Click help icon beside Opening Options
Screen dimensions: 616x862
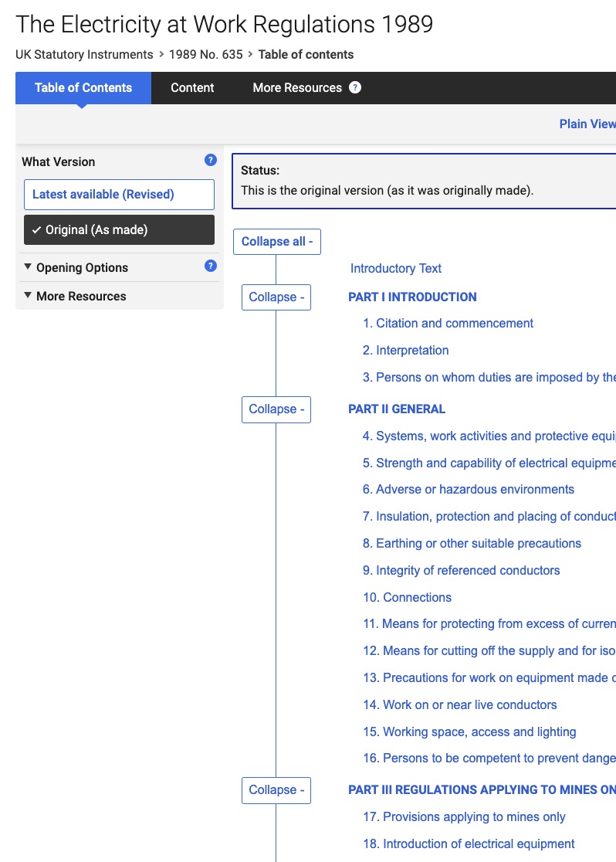(x=210, y=266)
